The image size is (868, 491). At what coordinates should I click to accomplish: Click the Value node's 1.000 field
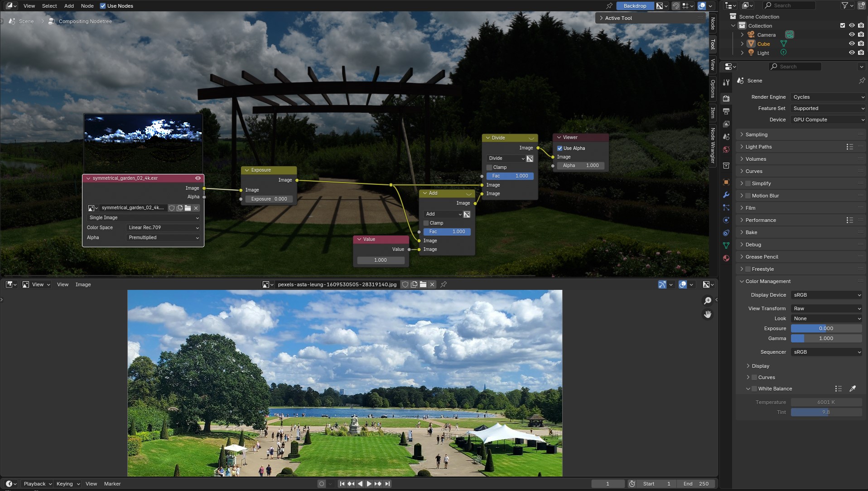click(x=381, y=260)
